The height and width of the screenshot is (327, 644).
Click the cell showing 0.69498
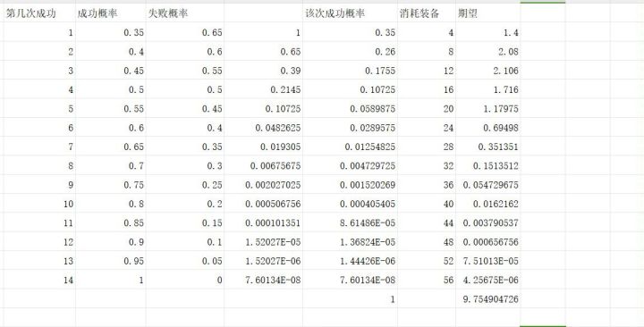point(488,128)
